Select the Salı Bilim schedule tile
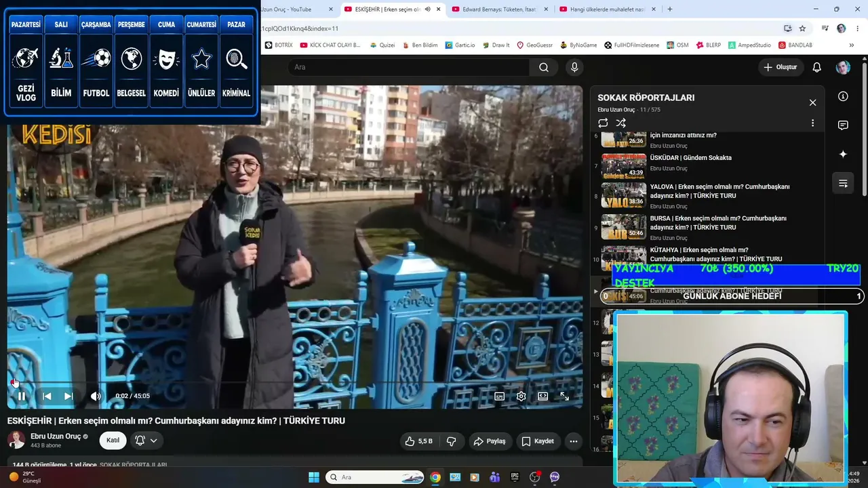Viewport: 868px width, 488px height. 61,62
